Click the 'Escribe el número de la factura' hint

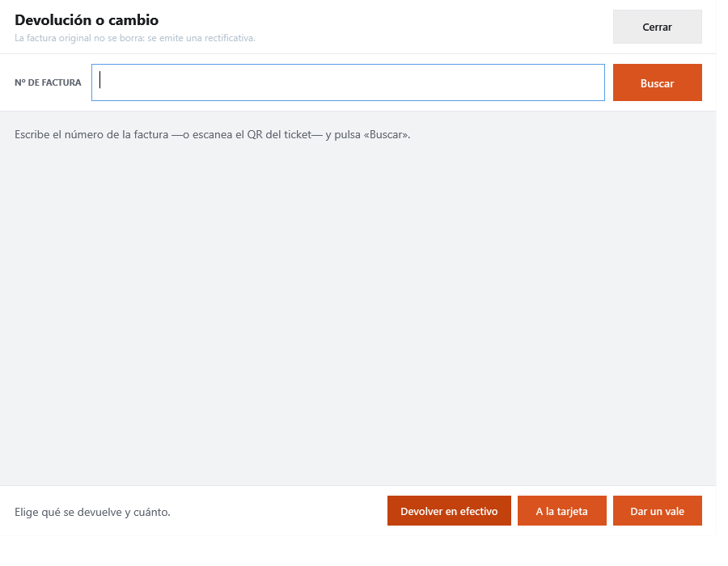pos(213,134)
